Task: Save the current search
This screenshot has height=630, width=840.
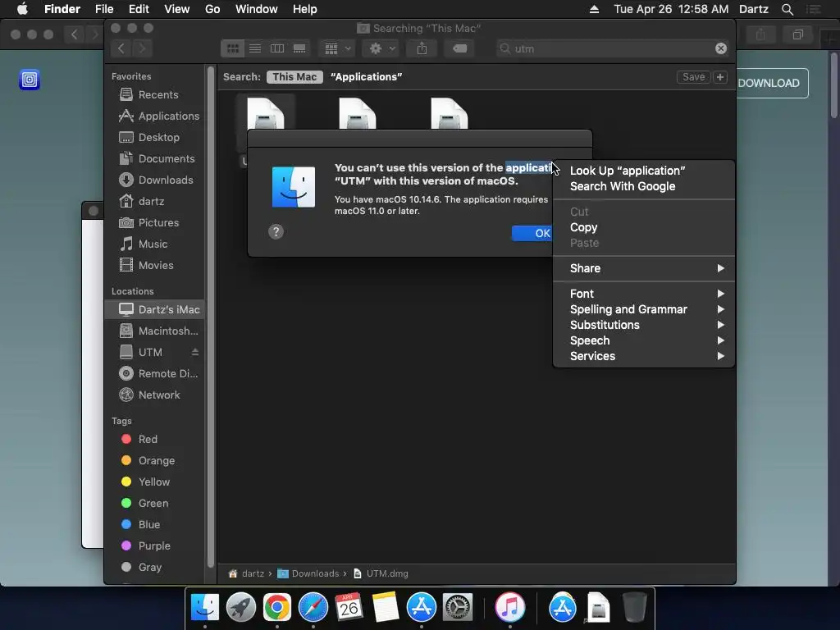Action: pyautogui.click(x=693, y=76)
